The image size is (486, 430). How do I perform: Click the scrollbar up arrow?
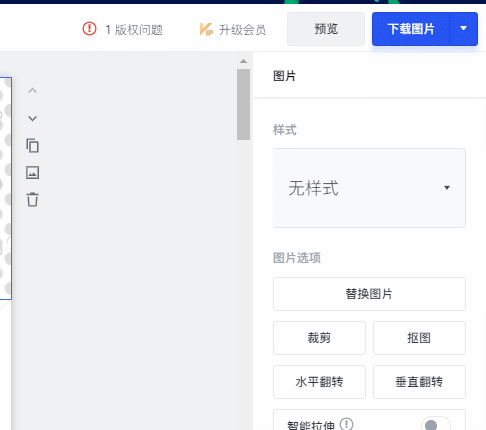pos(243,61)
